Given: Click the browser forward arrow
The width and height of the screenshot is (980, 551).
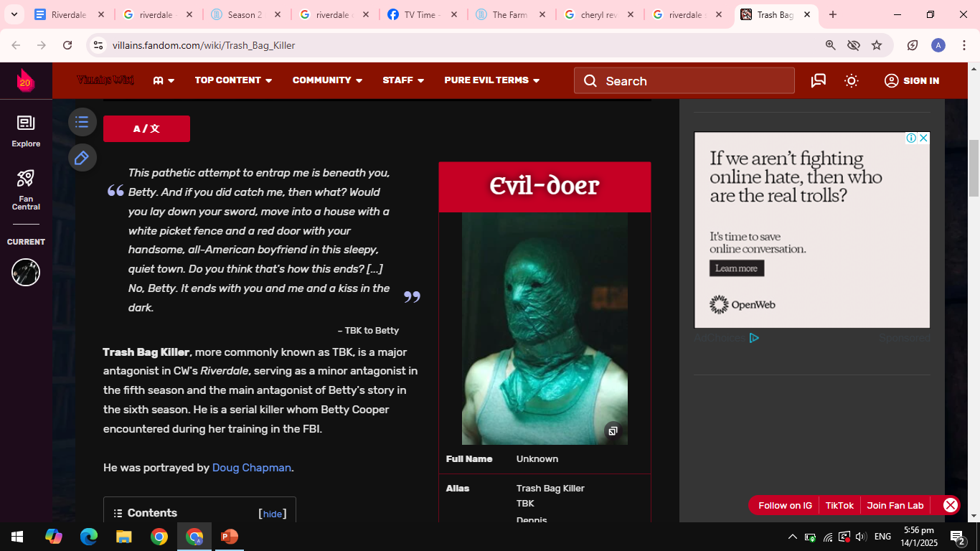Looking at the screenshot, I should coord(42,45).
